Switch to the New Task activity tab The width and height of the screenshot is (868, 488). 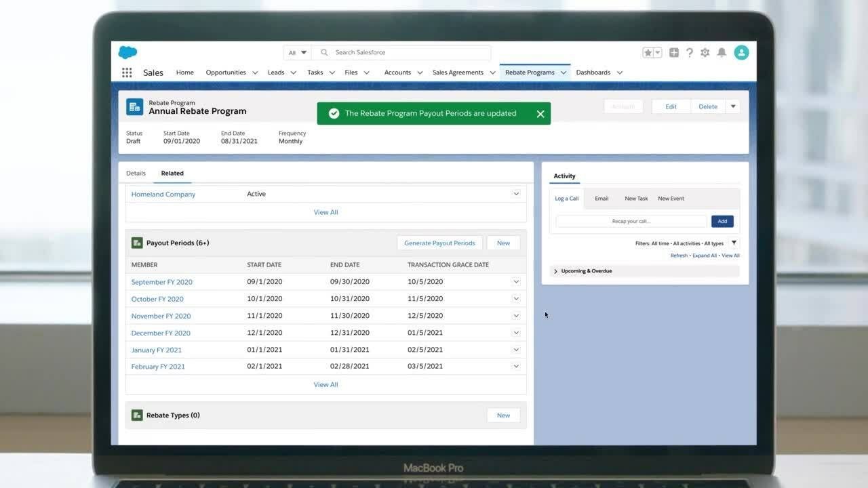[636, 199]
